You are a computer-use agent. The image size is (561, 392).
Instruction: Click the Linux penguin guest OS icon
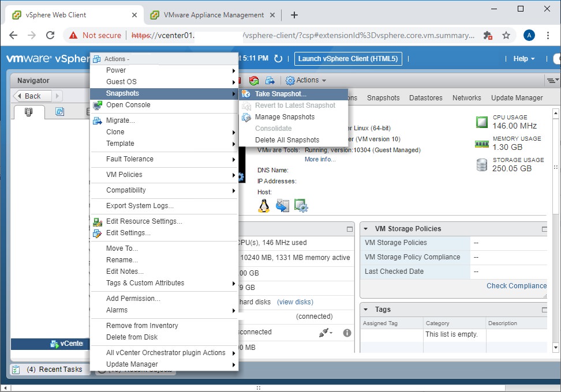point(264,206)
